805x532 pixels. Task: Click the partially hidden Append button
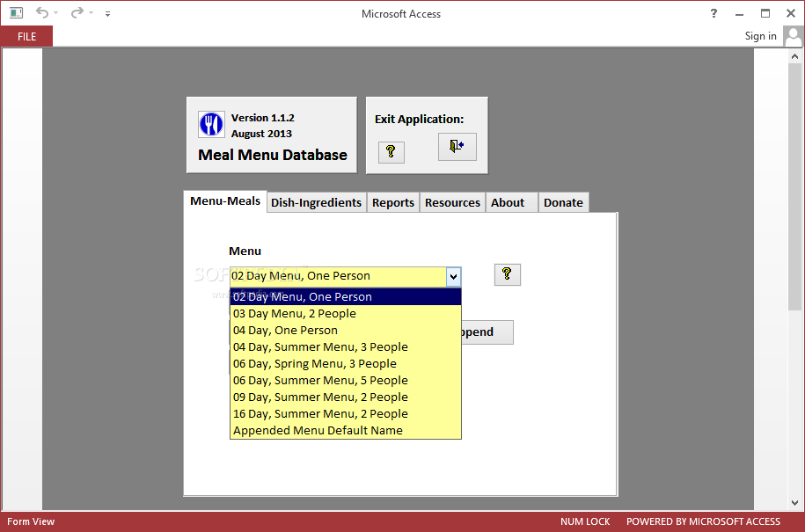(487, 332)
